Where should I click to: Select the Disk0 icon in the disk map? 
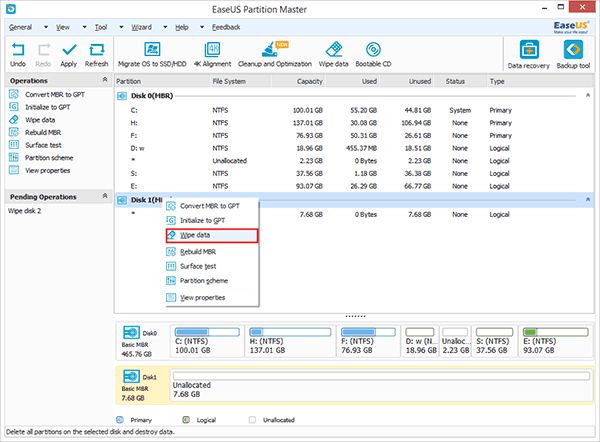tap(131, 332)
